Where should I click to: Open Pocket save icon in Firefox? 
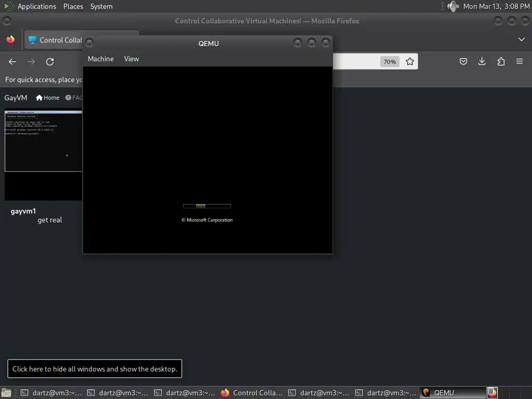point(463,61)
